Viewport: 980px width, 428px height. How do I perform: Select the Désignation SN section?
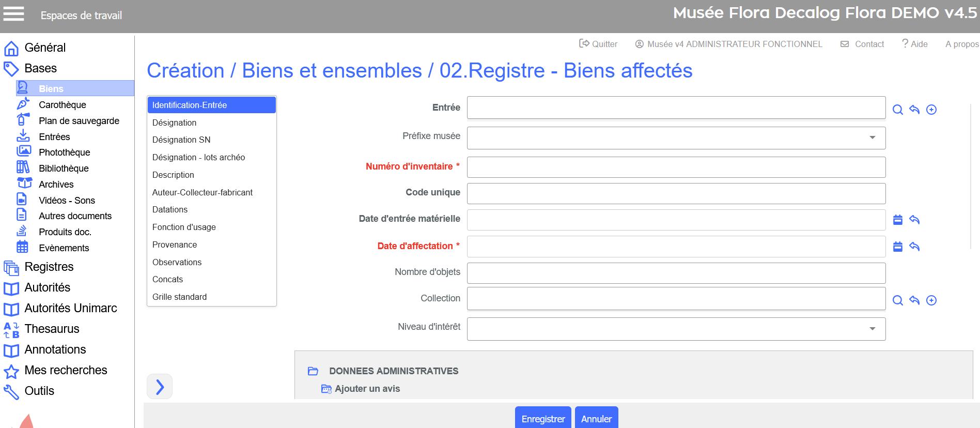pyautogui.click(x=181, y=140)
